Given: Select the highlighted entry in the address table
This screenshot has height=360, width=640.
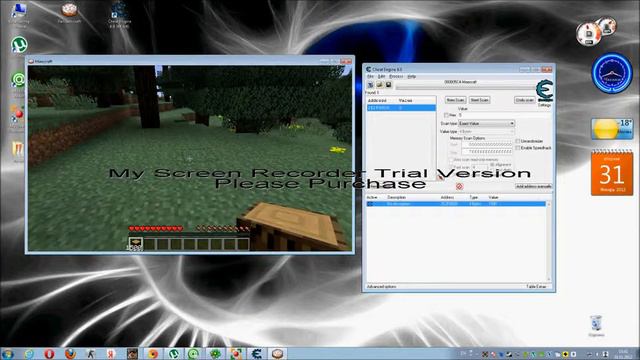Looking at the screenshot, I should [x=456, y=204].
